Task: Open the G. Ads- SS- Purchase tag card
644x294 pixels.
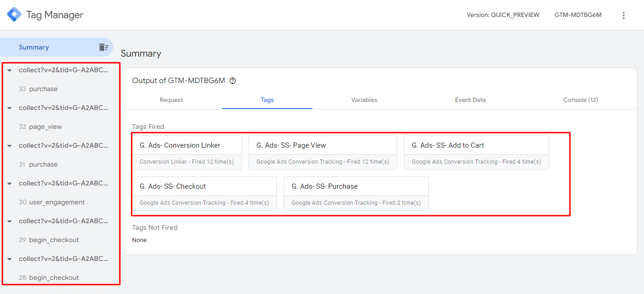Action: tap(356, 193)
